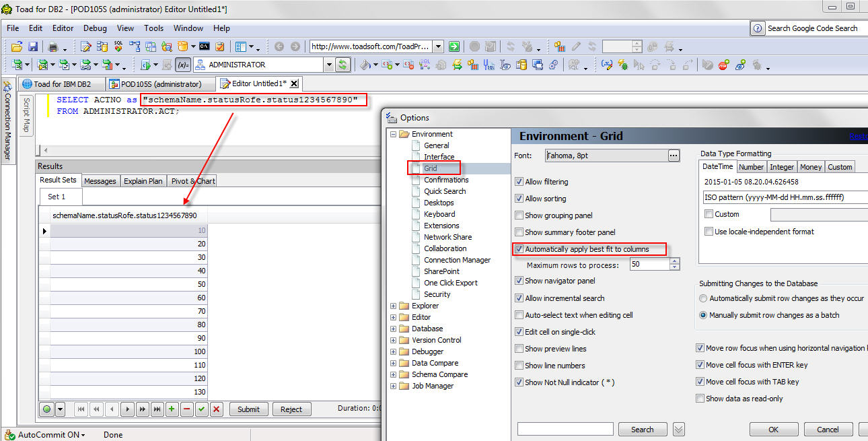Cancel the edit with the red X icon
This screenshot has height=441, width=868.
pos(217,409)
